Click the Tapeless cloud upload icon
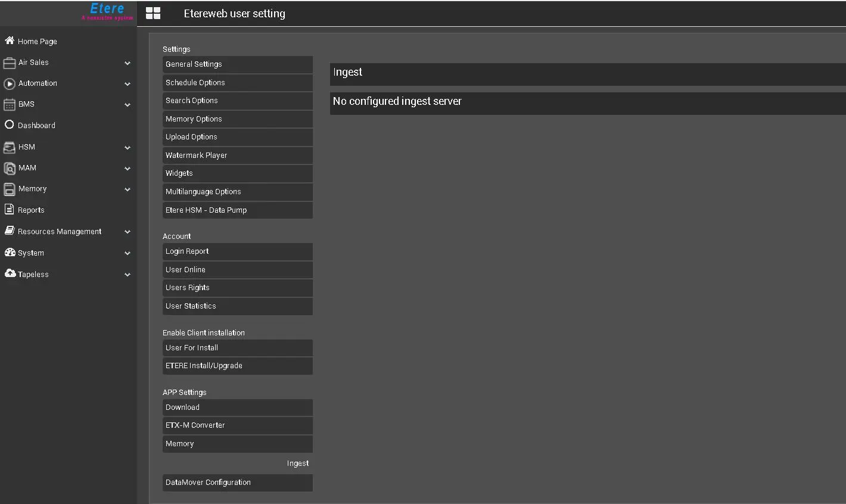Screen dimensions: 846x504 (10, 273)
